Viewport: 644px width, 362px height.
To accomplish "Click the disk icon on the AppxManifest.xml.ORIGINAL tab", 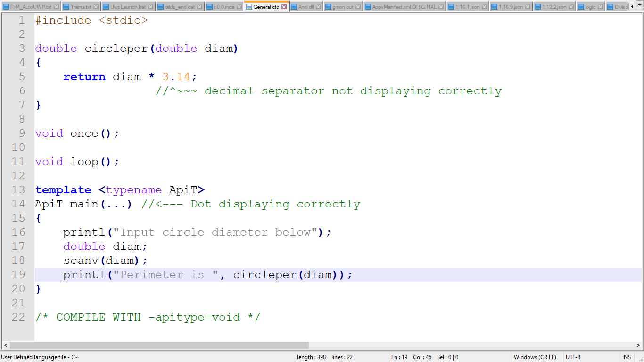I will 368,6.
